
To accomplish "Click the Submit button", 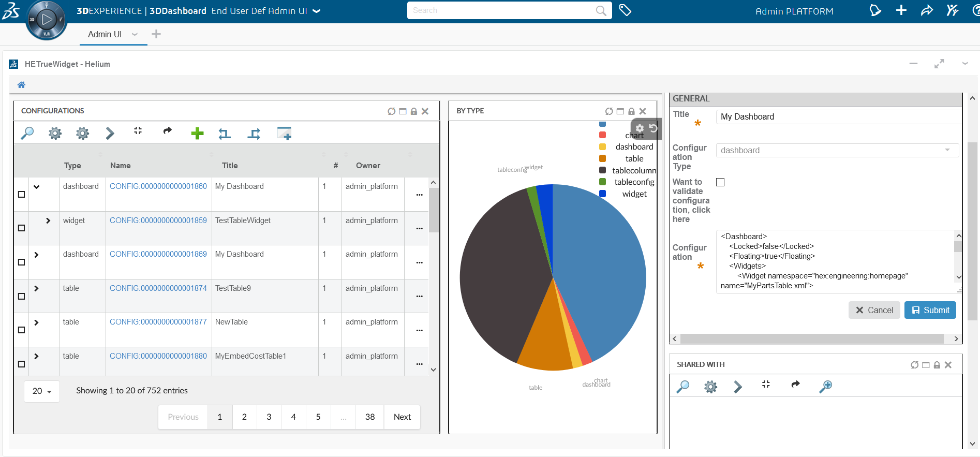I will (x=930, y=310).
